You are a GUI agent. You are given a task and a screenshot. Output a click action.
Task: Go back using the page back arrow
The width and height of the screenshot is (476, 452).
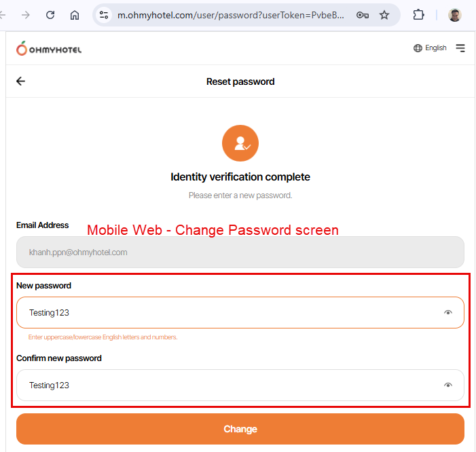click(x=20, y=81)
